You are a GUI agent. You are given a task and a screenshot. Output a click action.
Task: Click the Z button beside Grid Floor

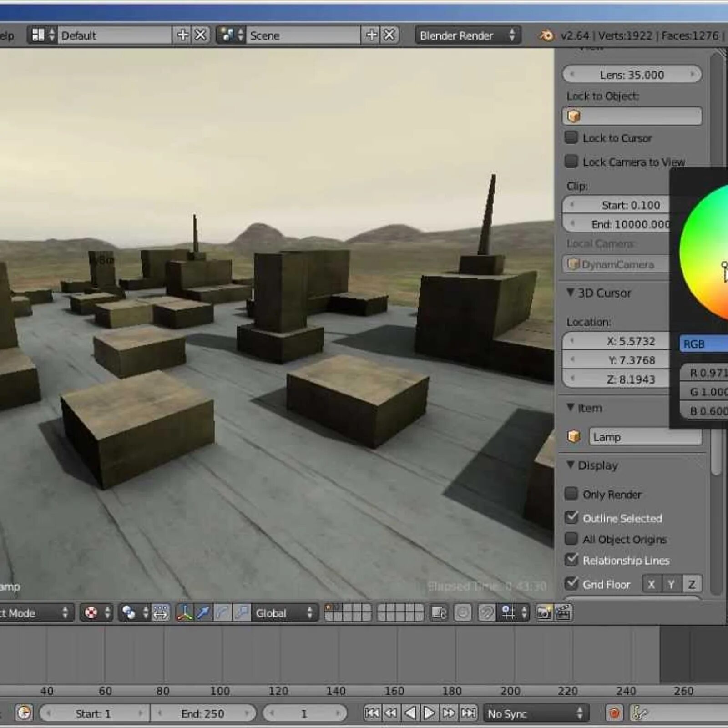click(x=692, y=584)
